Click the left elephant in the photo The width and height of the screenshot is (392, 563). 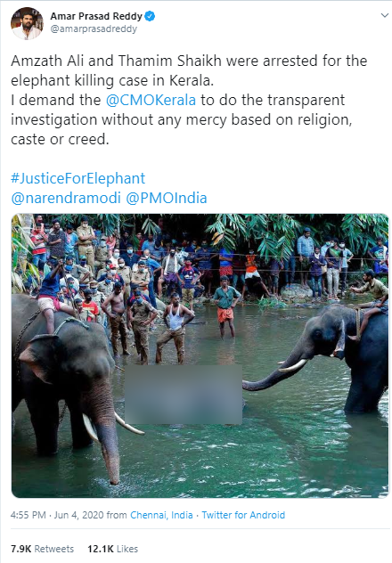pyautogui.click(x=69, y=384)
